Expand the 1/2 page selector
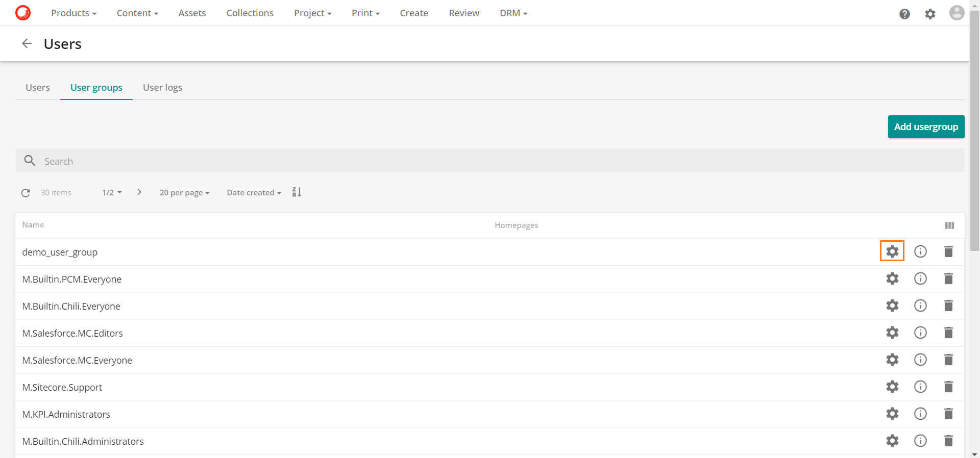 click(x=112, y=193)
